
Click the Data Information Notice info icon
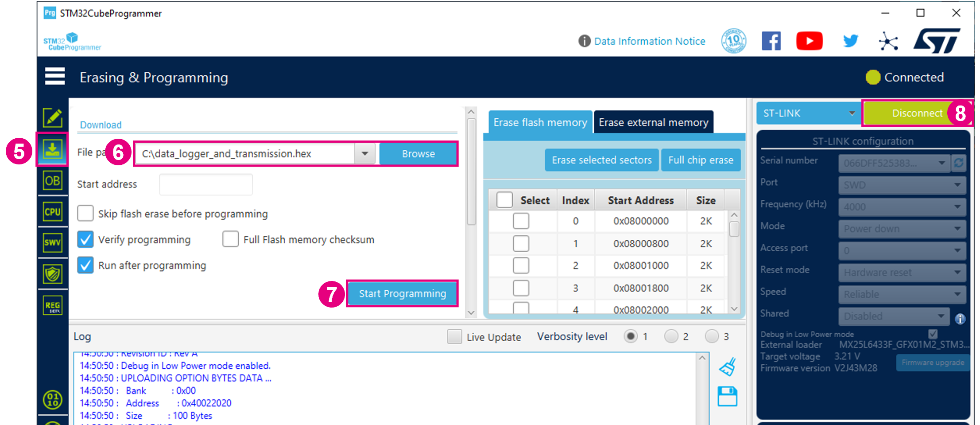coord(585,41)
